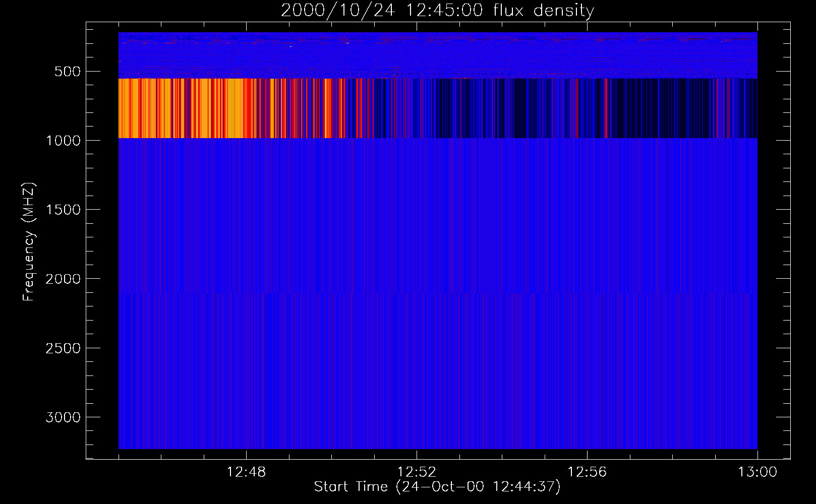Click the 13:00 time tick label
816x504 pixels.
point(757,472)
